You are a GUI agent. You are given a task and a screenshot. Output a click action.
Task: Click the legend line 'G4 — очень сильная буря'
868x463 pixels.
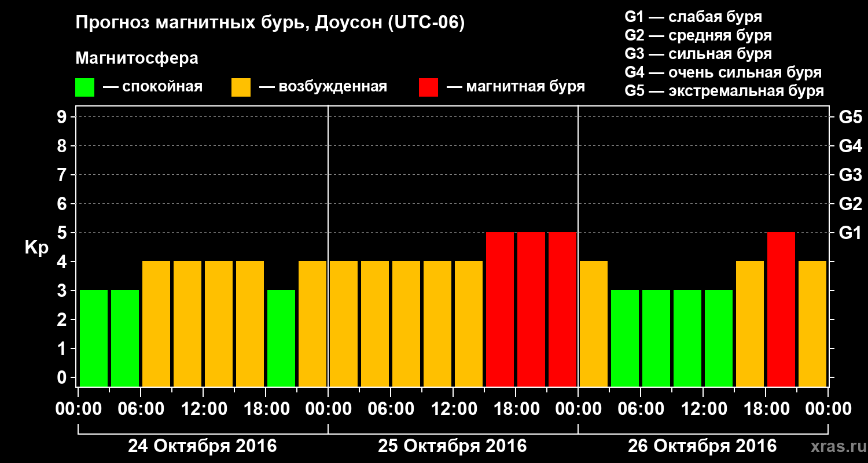[x=723, y=72]
